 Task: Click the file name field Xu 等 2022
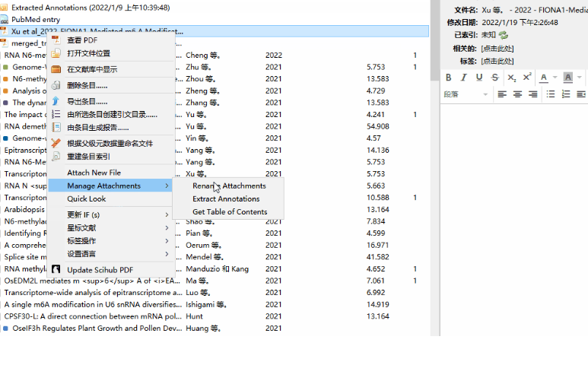point(535,10)
